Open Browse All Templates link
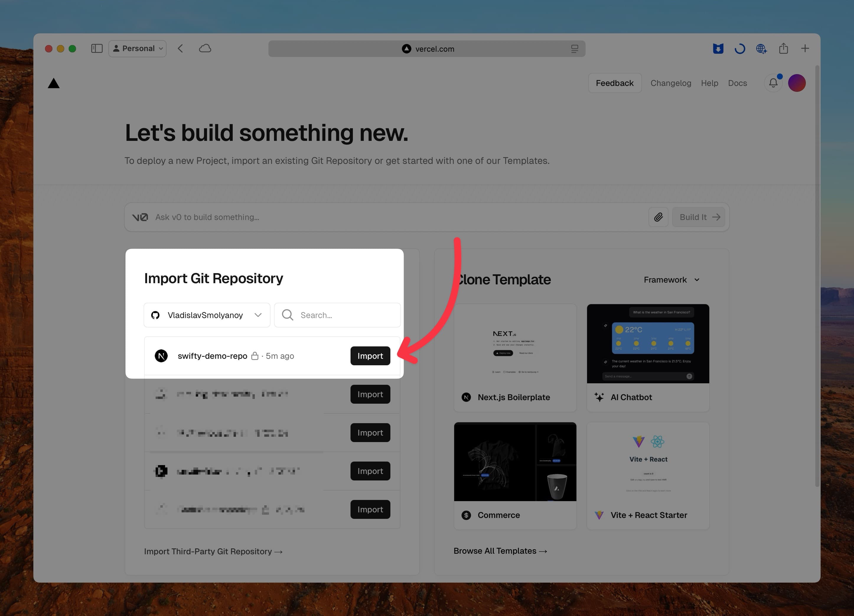The image size is (854, 616). pyautogui.click(x=501, y=551)
